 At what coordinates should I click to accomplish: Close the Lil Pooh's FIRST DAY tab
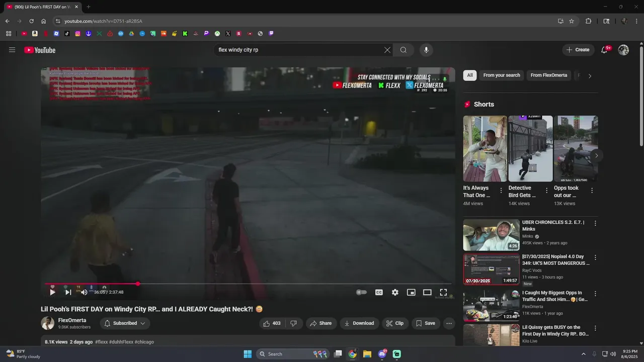tap(76, 7)
